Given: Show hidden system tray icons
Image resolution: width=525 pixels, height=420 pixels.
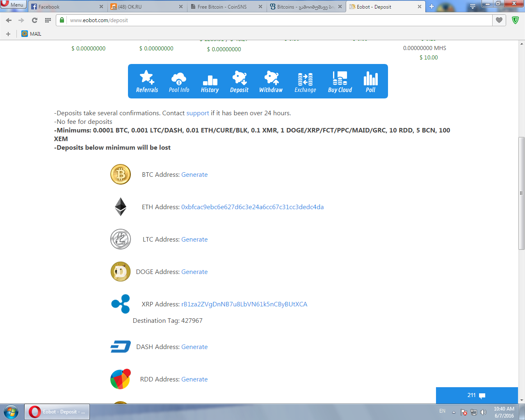Looking at the screenshot, I should click(454, 412).
